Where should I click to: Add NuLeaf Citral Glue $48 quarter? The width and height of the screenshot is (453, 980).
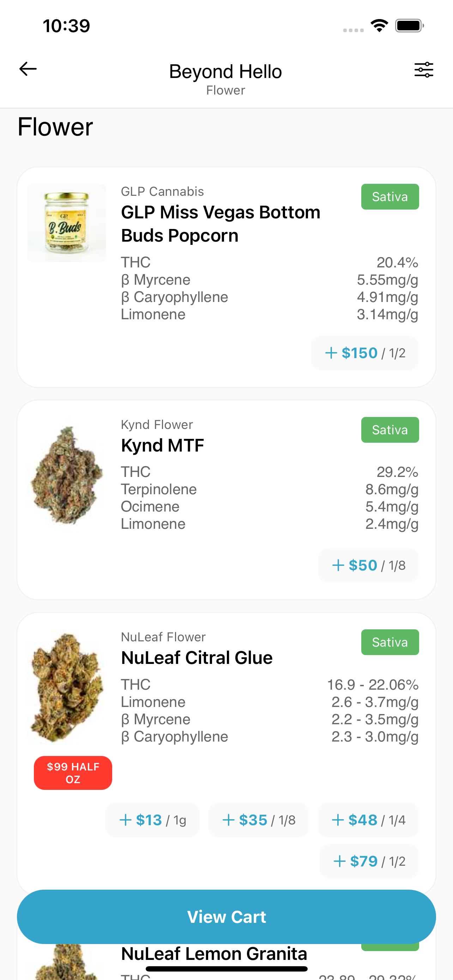point(368,820)
